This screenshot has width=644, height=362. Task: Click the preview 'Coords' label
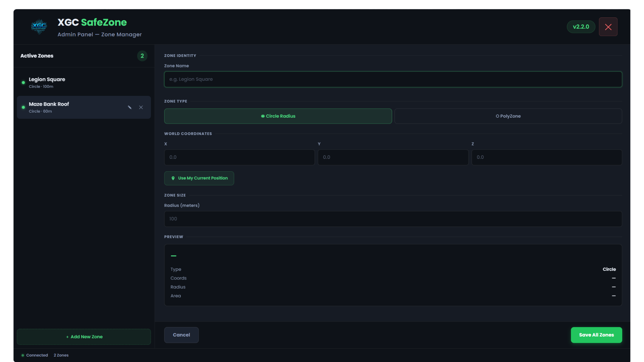tap(178, 278)
